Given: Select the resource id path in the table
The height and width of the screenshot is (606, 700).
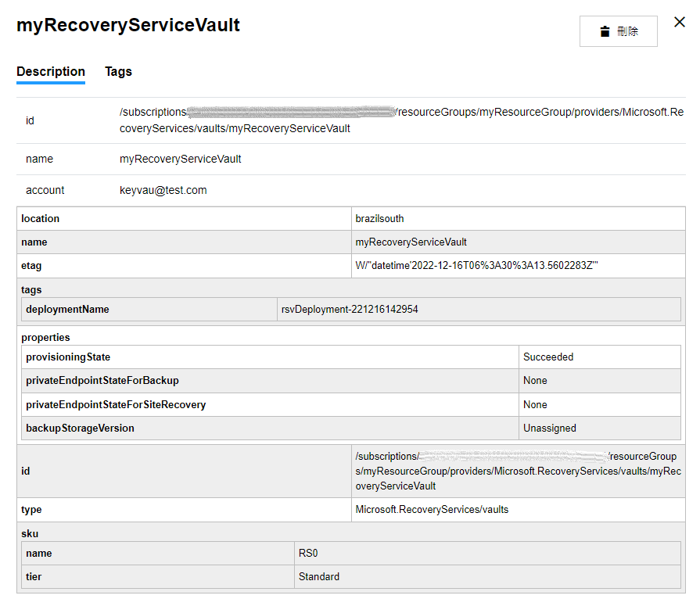Looking at the screenshot, I should click(519, 472).
